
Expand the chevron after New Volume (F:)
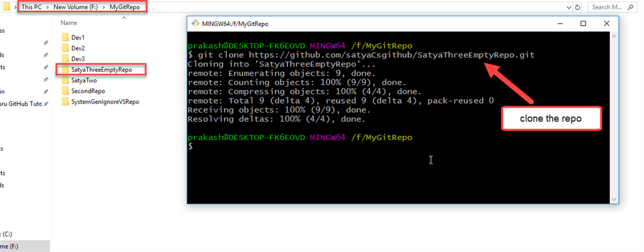[104, 8]
